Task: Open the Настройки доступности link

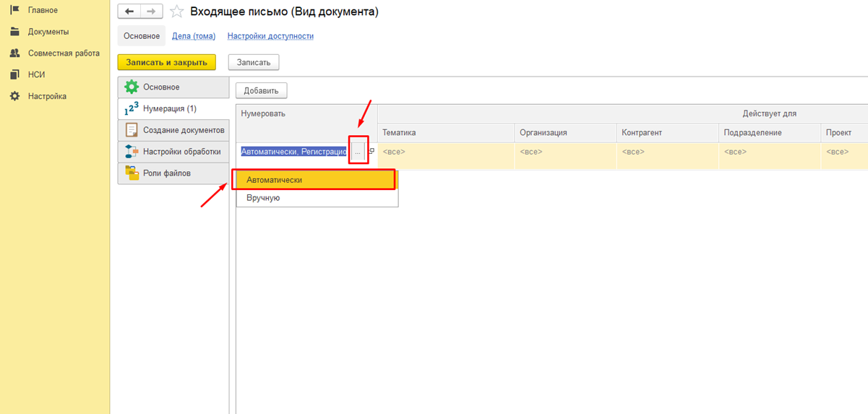Action: pos(270,36)
